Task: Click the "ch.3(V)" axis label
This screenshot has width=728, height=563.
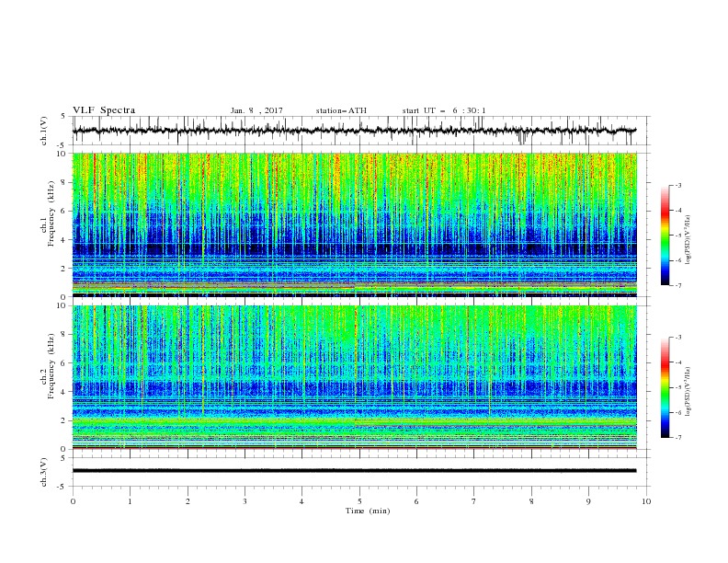Action: [44, 472]
